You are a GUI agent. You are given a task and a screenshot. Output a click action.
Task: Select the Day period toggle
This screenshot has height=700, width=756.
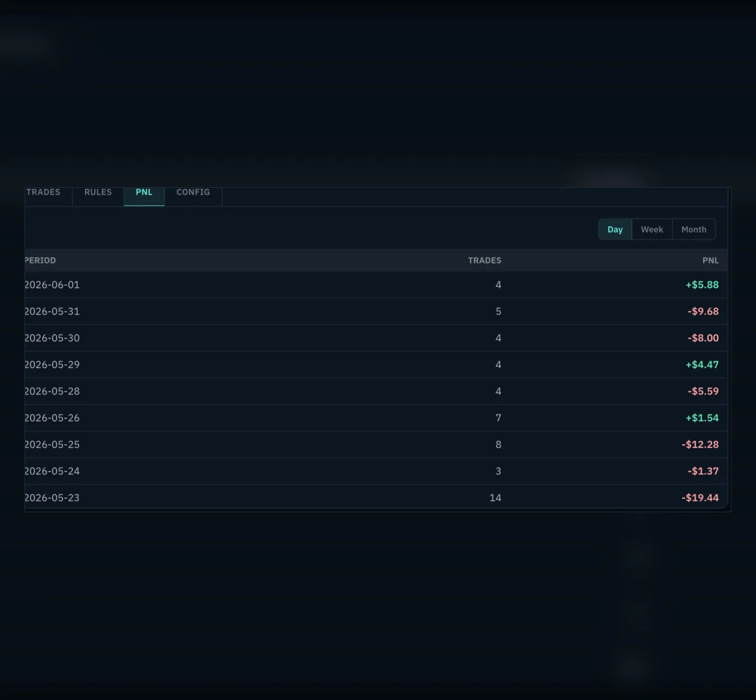615,229
